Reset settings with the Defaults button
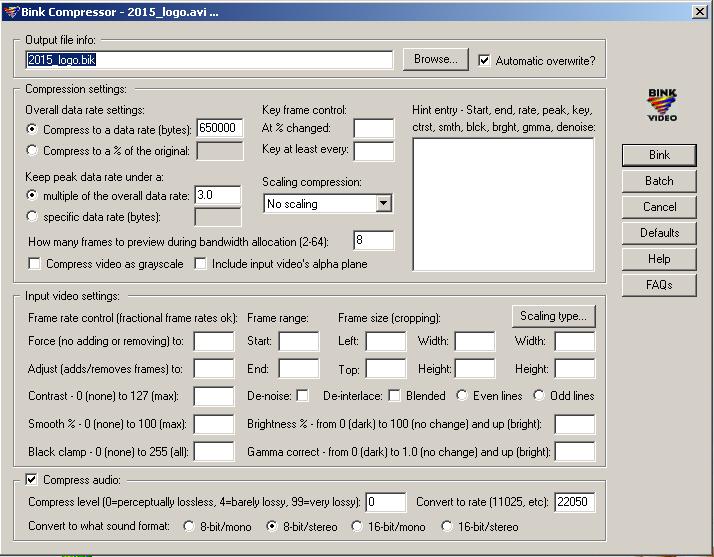The image size is (714, 557). pos(659,233)
